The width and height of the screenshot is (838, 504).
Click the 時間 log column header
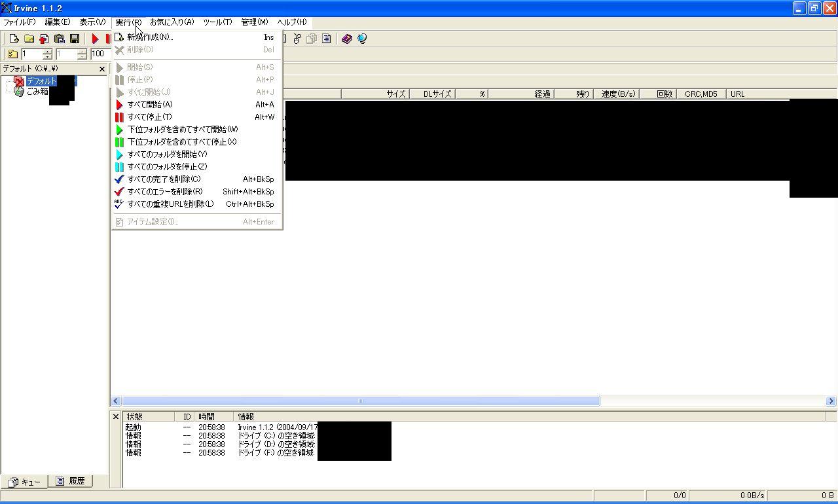[x=214, y=417]
